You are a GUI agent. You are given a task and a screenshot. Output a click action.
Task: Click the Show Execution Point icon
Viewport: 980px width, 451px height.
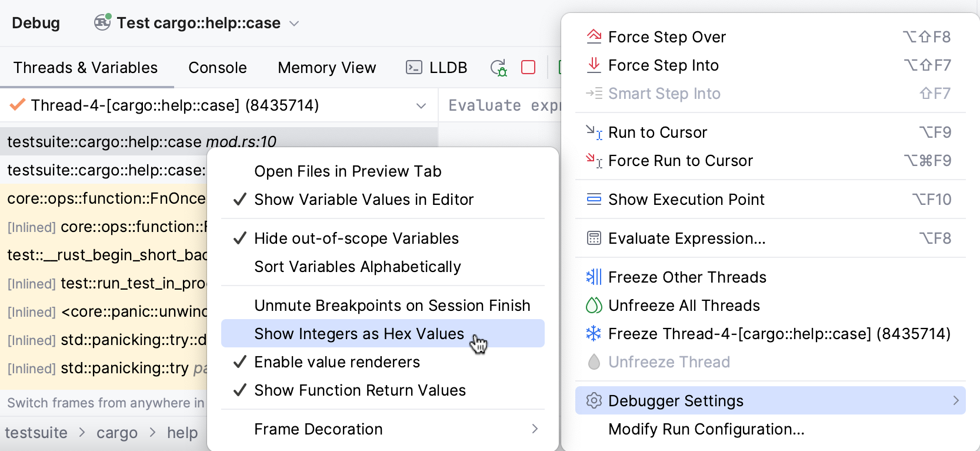(x=594, y=200)
